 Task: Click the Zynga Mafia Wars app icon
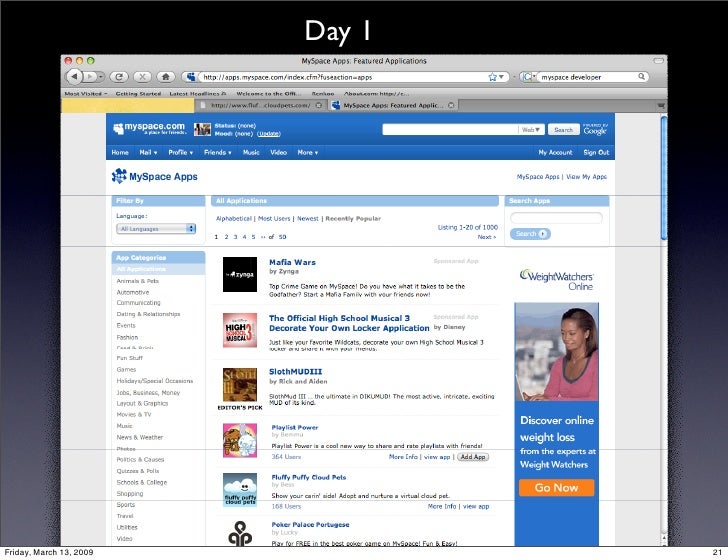(x=240, y=274)
